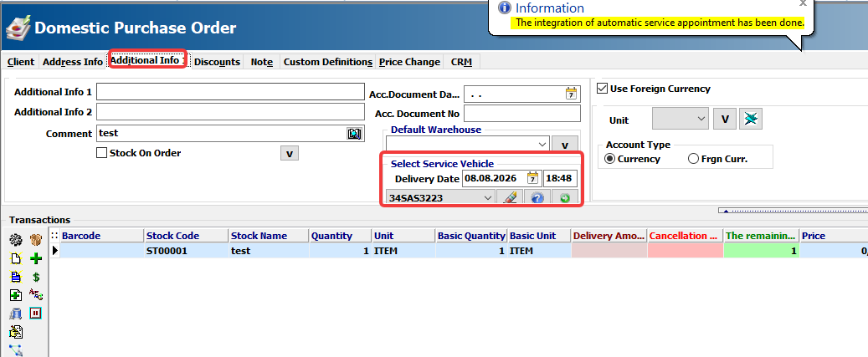
Task: Click the red pause square icon
Action: (x=36, y=314)
